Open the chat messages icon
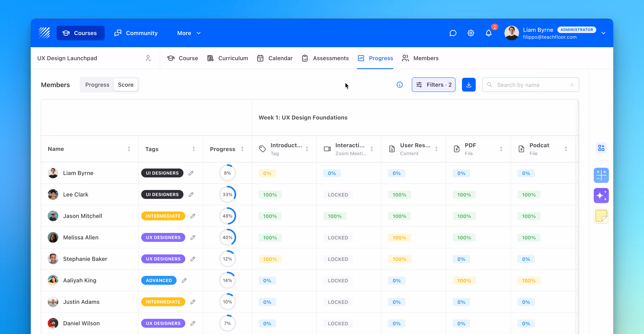The height and width of the screenshot is (334, 644). [453, 33]
